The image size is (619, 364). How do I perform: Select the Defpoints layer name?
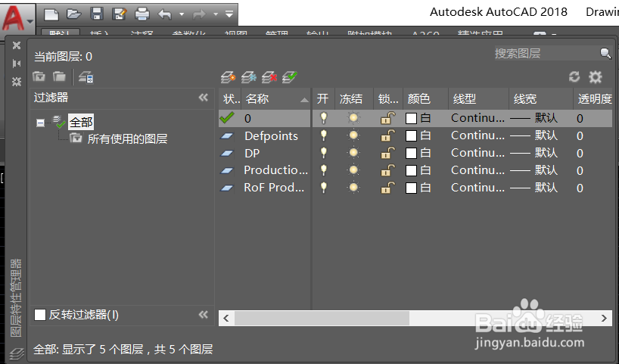point(271,135)
